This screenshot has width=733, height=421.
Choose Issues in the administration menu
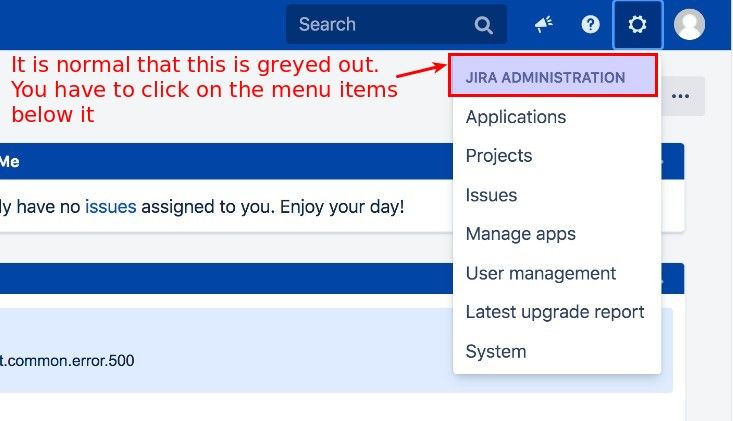[557, 195]
